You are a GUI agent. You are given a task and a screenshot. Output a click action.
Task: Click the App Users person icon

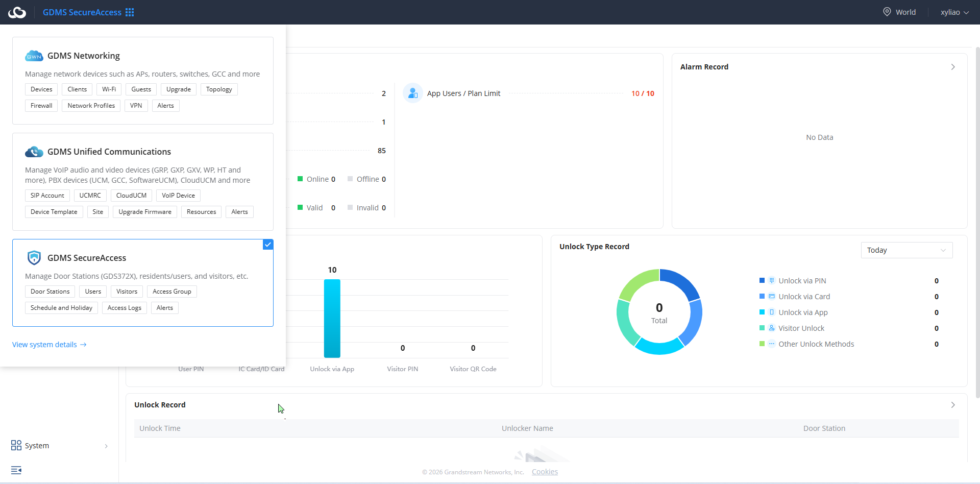click(413, 93)
